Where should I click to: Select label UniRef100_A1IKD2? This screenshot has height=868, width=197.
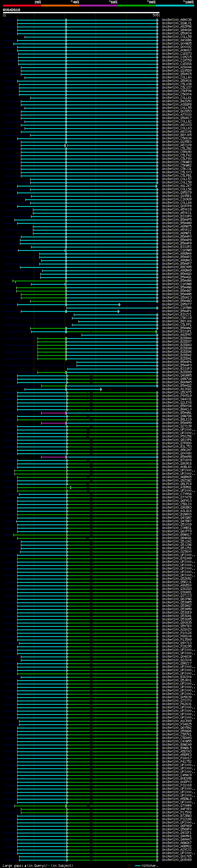pos(177,389)
